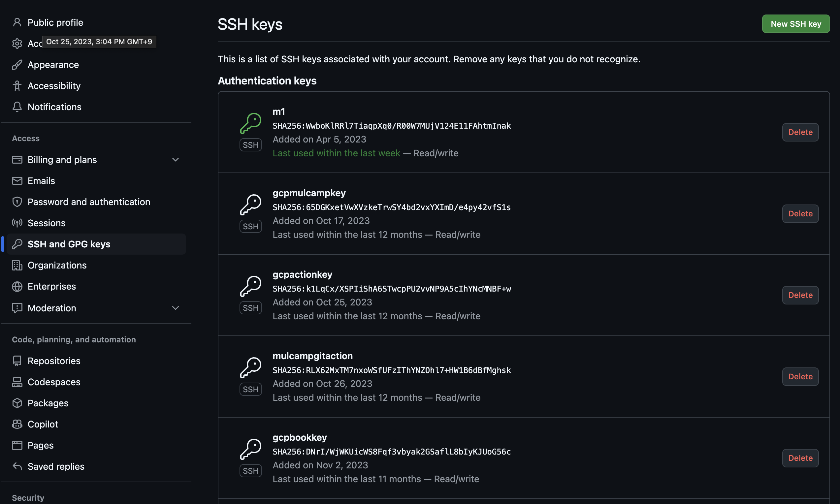Click the Enterprises globe icon

click(x=17, y=286)
